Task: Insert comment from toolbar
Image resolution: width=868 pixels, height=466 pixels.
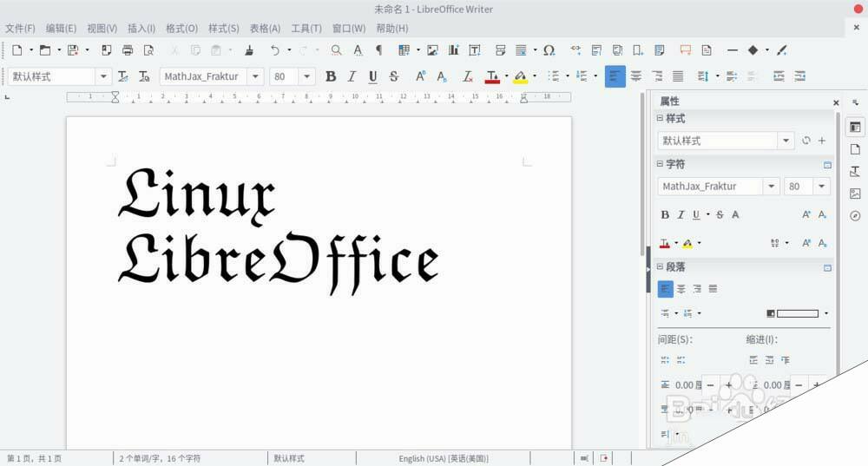Action: coord(686,50)
